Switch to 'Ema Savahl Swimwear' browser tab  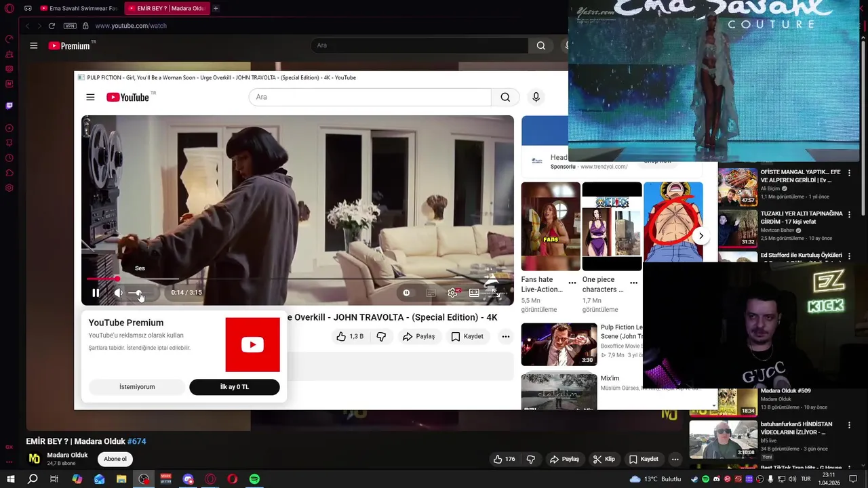[x=78, y=8]
